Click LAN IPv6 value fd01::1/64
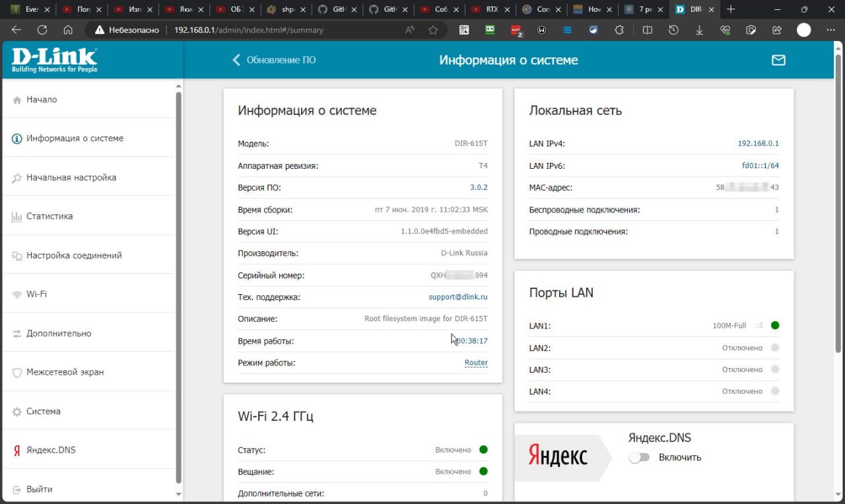The width and height of the screenshot is (845, 504). [x=760, y=166]
